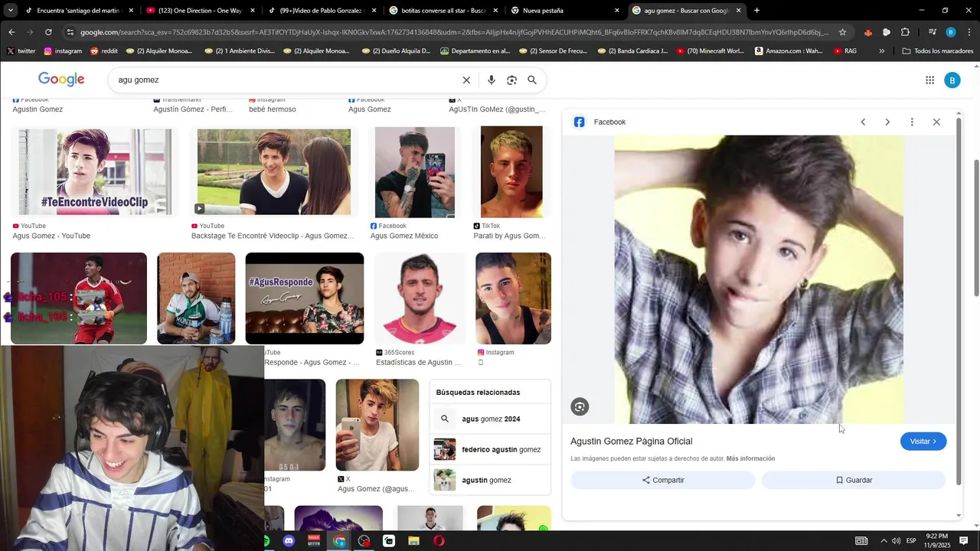The width and height of the screenshot is (980, 551).
Task: Open Todos los marcadores folder
Action: pos(937,51)
